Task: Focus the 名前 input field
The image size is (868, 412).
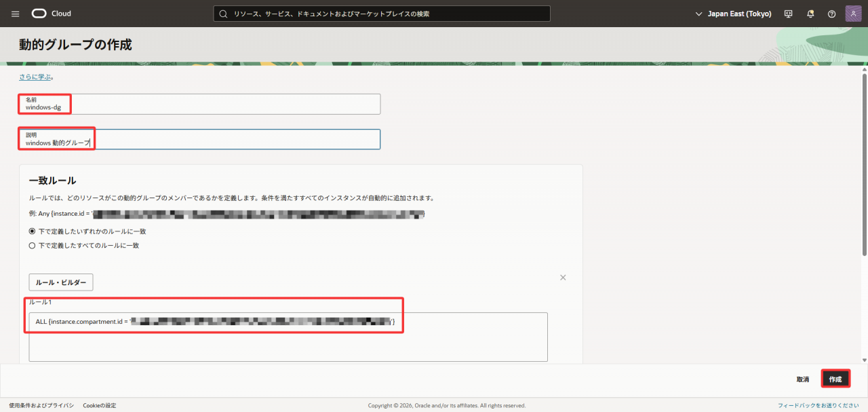Action: coord(200,104)
